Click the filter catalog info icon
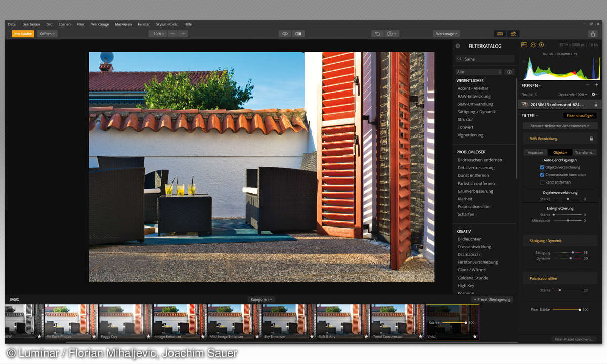Image resolution: width=607 pixels, height=364 pixels. point(509,72)
